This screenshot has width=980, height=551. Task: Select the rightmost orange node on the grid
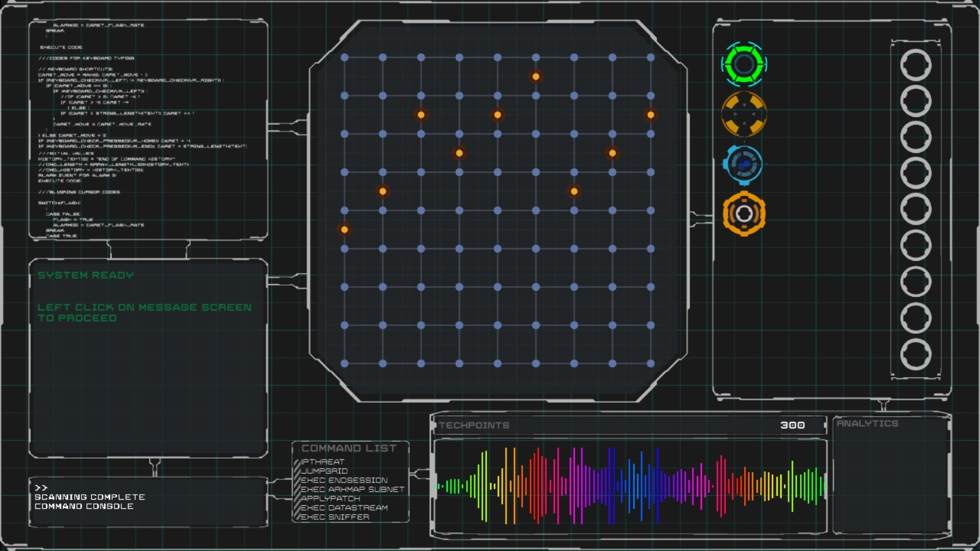pos(650,114)
